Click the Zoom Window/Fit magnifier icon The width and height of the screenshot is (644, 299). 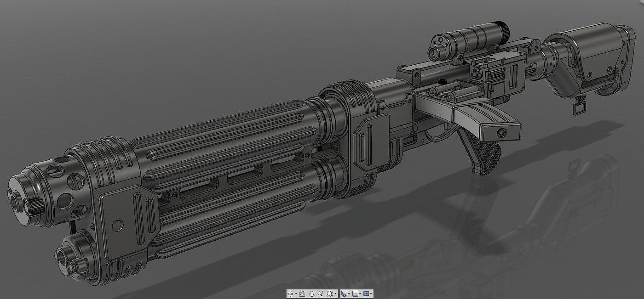pyautogui.click(x=330, y=293)
